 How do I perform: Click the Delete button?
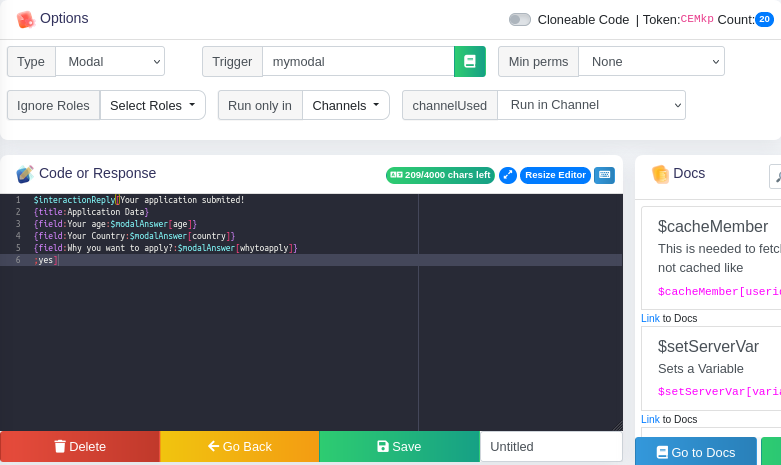tap(80, 447)
